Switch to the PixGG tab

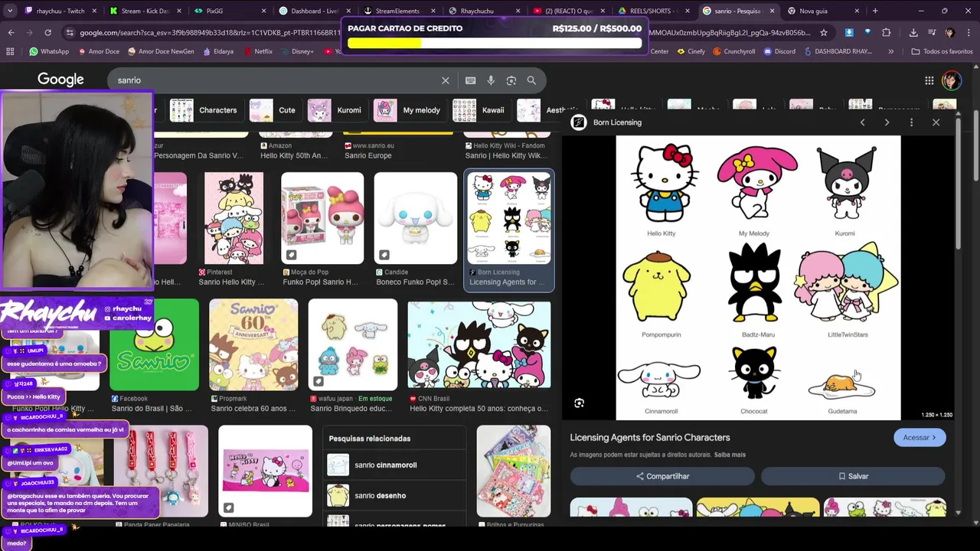(x=228, y=11)
